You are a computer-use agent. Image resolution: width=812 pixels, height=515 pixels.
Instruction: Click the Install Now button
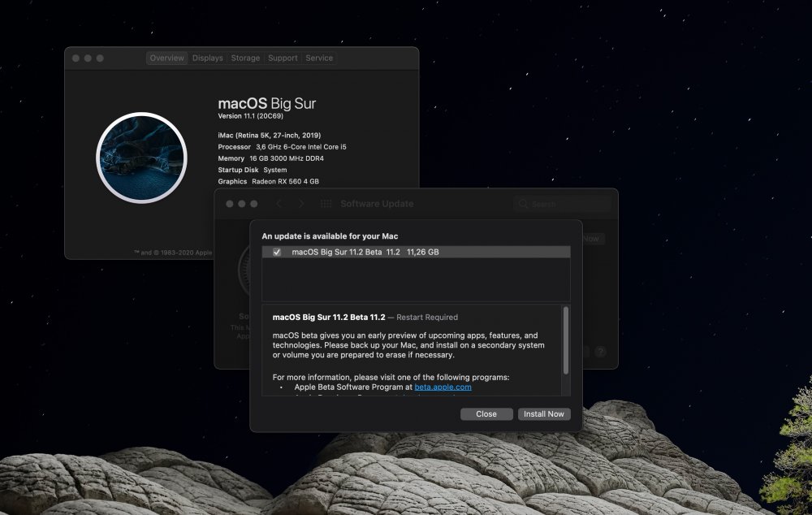[544, 414]
